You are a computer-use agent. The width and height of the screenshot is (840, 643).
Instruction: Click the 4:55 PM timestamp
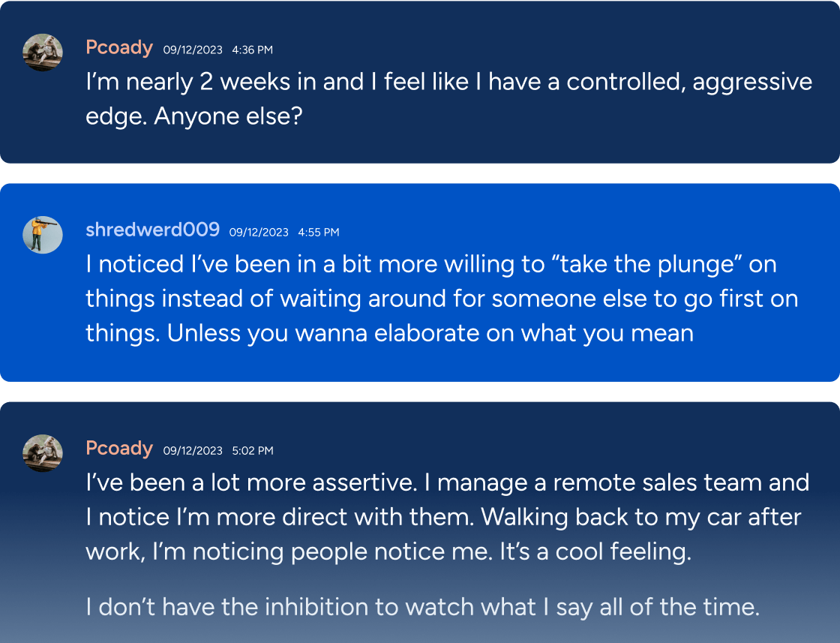point(319,233)
